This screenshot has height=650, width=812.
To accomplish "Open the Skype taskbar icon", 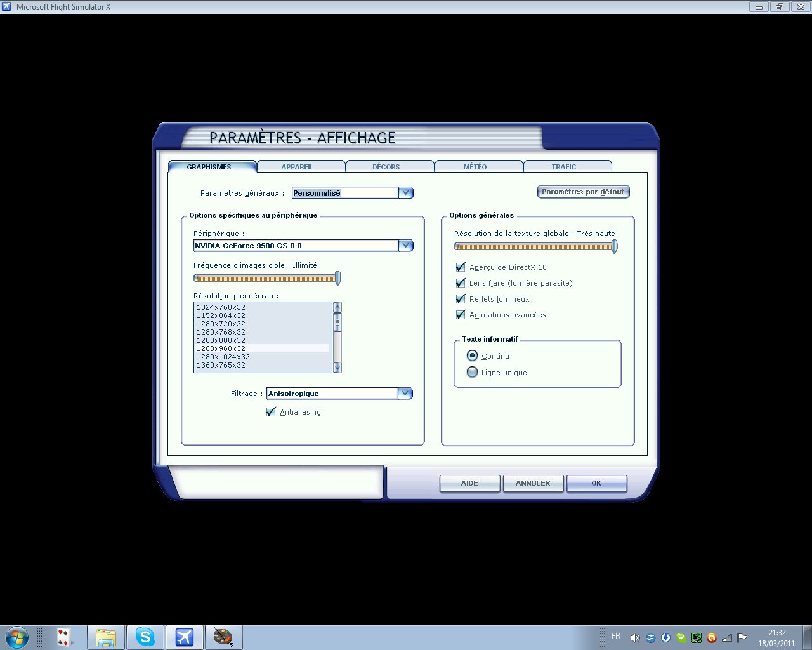I will tap(145, 637).
